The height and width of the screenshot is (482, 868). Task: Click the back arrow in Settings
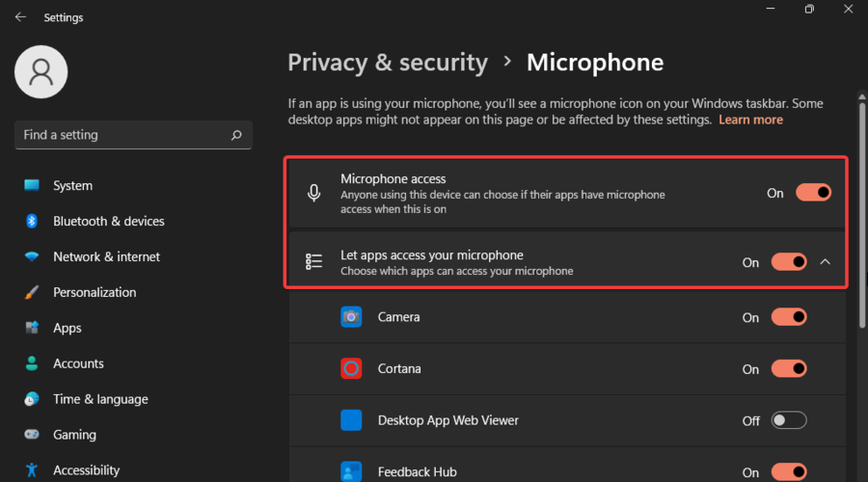tap(20, 17)
